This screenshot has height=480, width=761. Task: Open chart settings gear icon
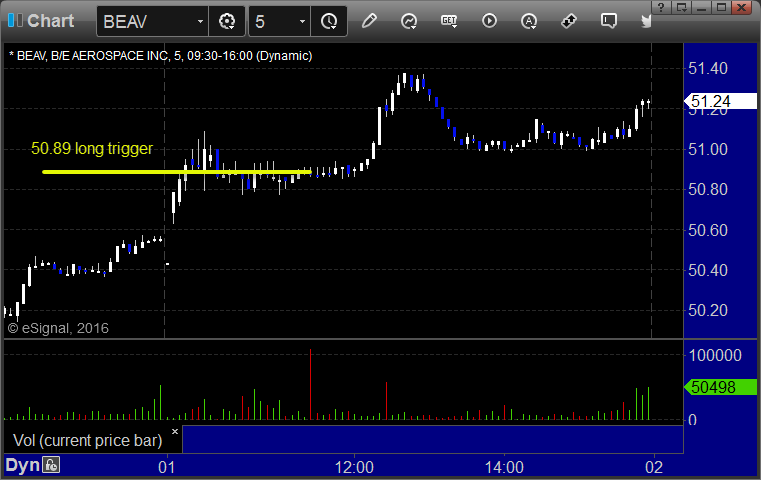point(227,21)
